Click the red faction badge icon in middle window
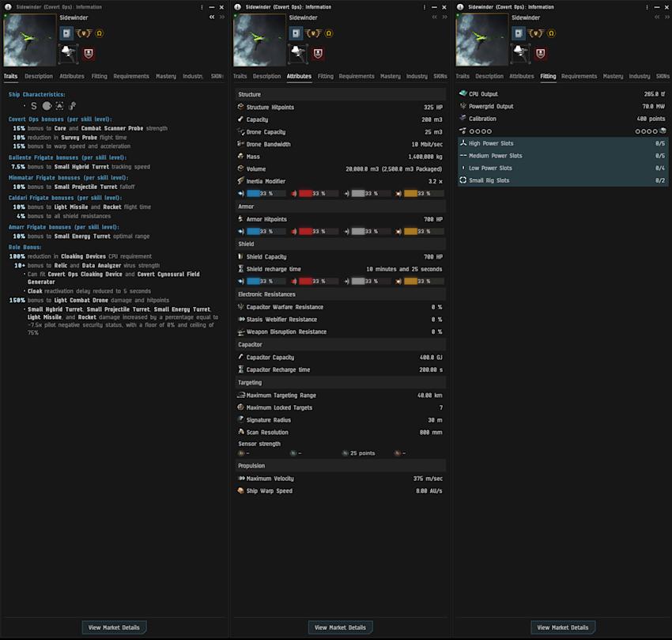This screenshot has height=640, width=672. click(x=318, y=53)
